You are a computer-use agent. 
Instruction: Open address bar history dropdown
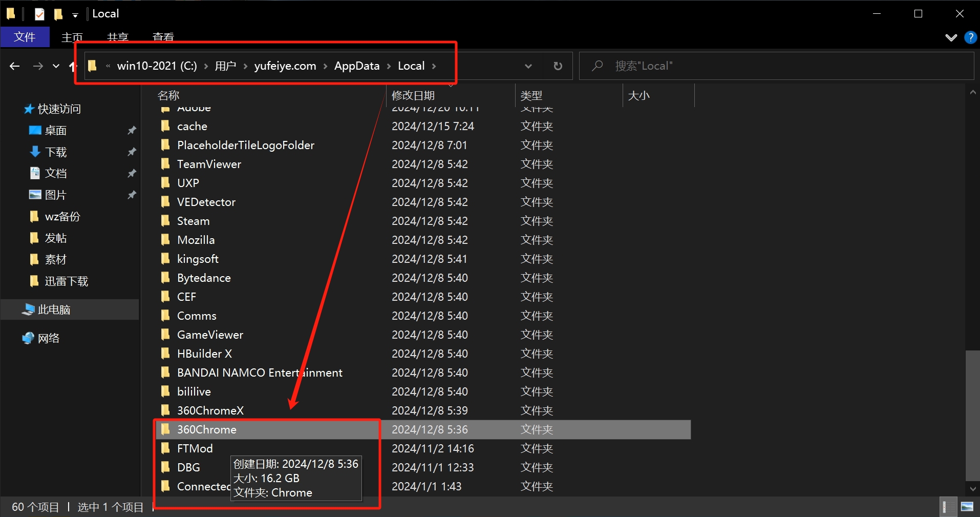click(528, 66)
